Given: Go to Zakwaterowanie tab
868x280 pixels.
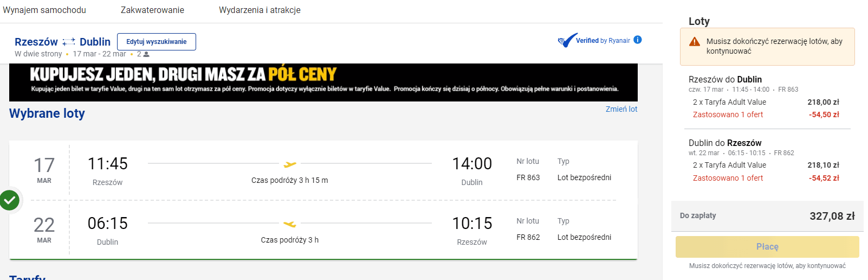Looking at the screenshot, I should [152, 10].
